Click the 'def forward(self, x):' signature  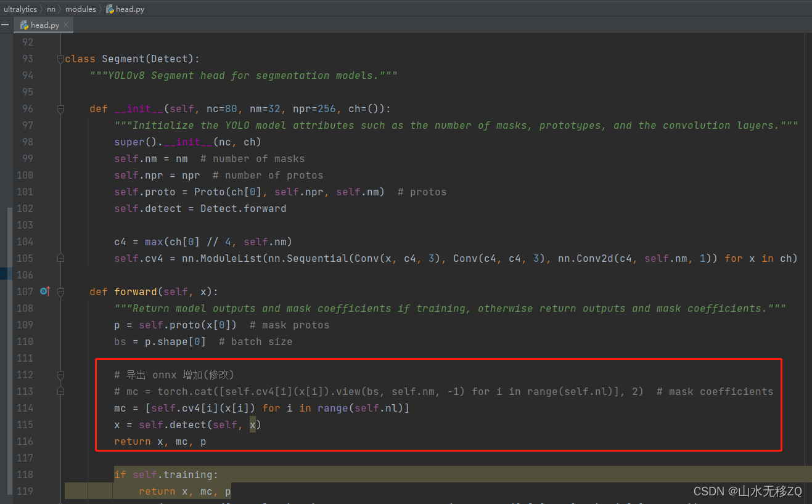(154, 292)
